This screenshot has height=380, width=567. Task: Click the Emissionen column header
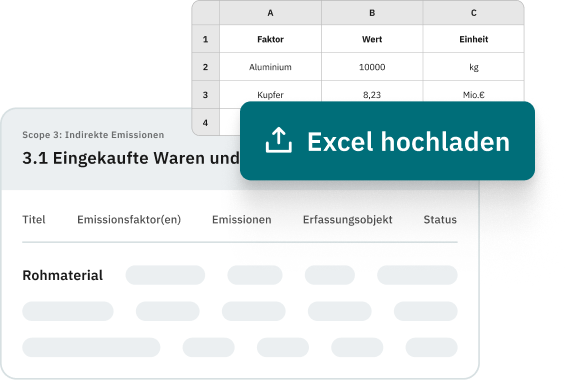click(242, 219)
